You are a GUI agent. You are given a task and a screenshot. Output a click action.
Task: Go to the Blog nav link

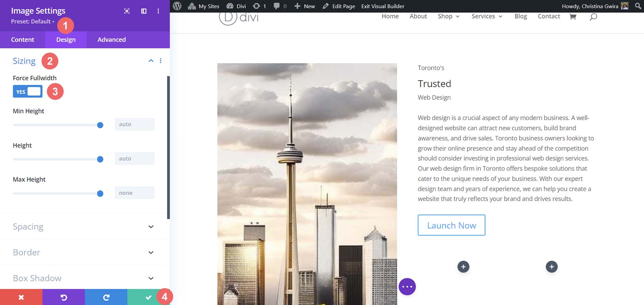pos(521,16)
